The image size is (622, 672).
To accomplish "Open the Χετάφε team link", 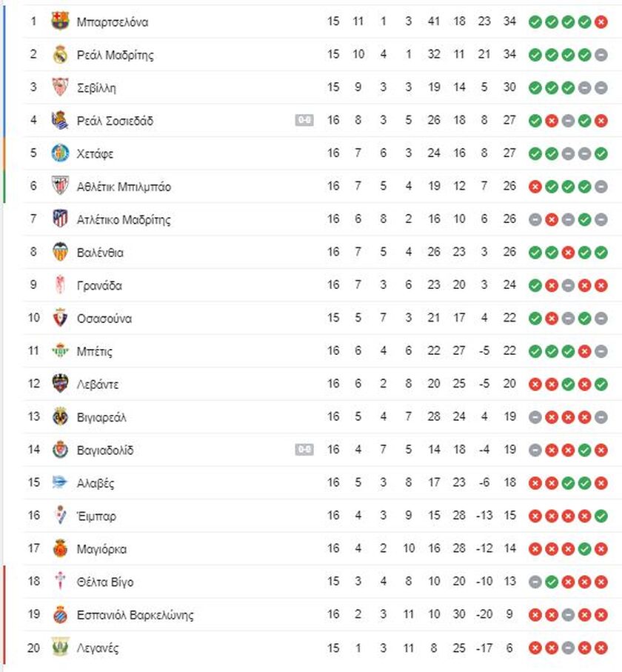I will click(x=95, y=154).
